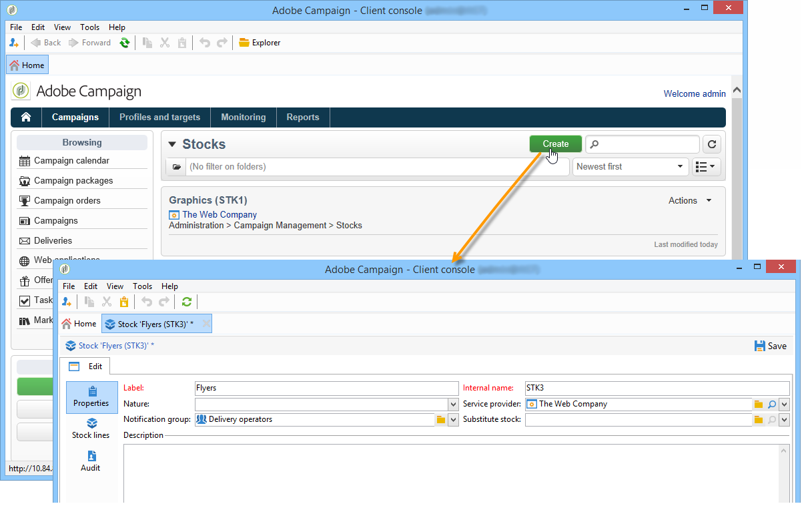Open Service provider dropdown arrow

coord(784,405)
